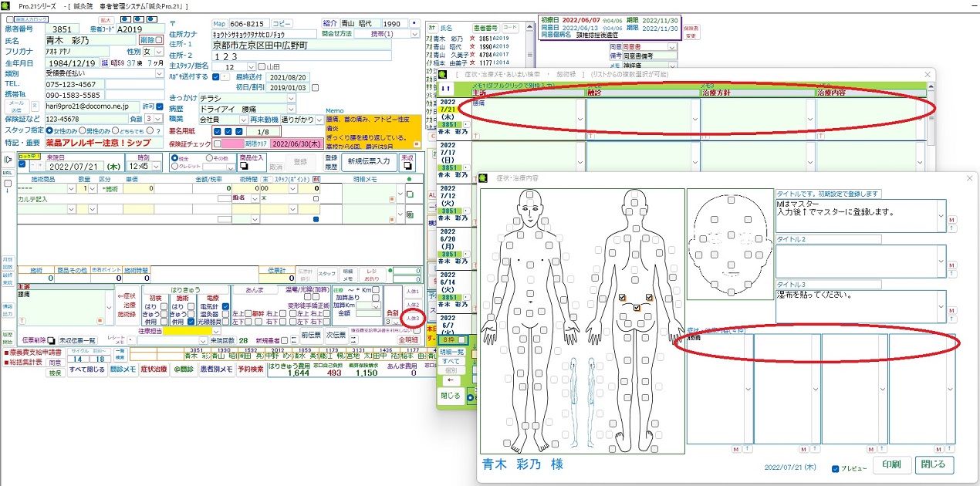Click the 保険名変更 button near the consent dates

click(691, 32)
